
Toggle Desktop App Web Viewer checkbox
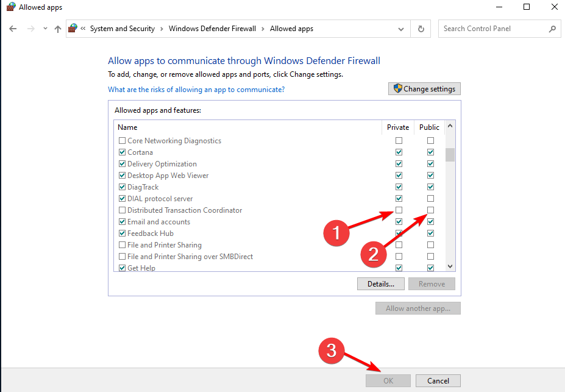(x=122, y=175)
